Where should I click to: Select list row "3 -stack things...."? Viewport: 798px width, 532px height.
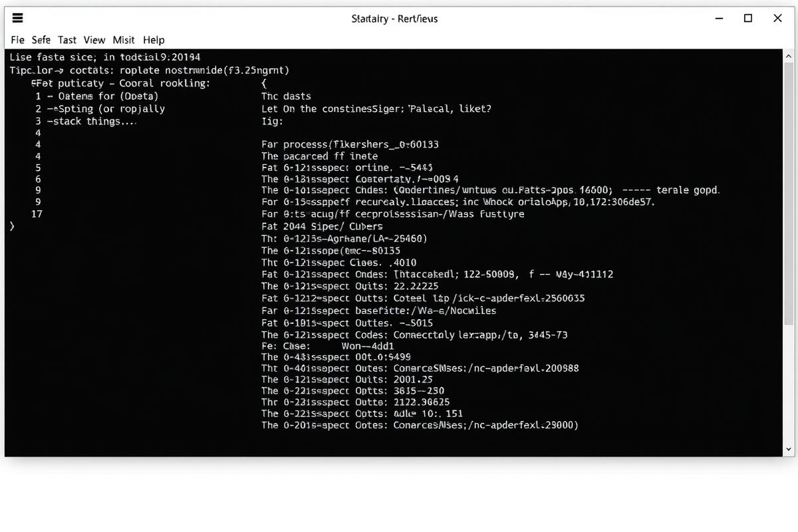click(x=86, y=121)
